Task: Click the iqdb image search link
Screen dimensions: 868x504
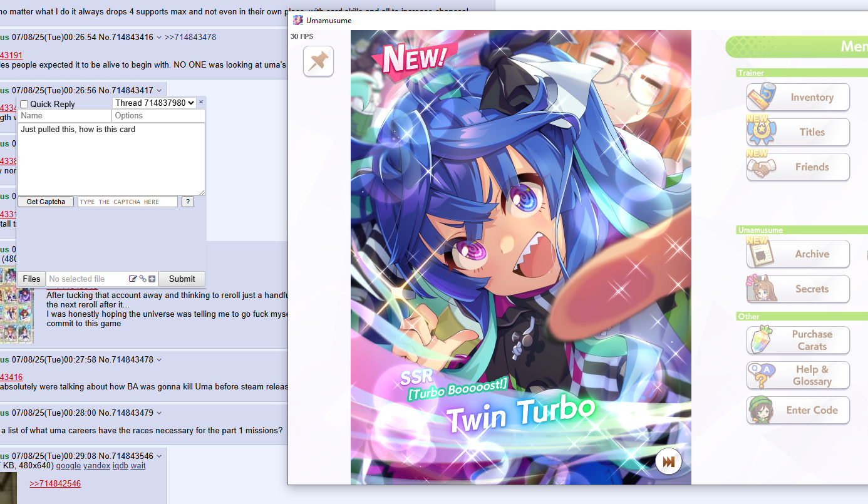Action: click(120, 466)
